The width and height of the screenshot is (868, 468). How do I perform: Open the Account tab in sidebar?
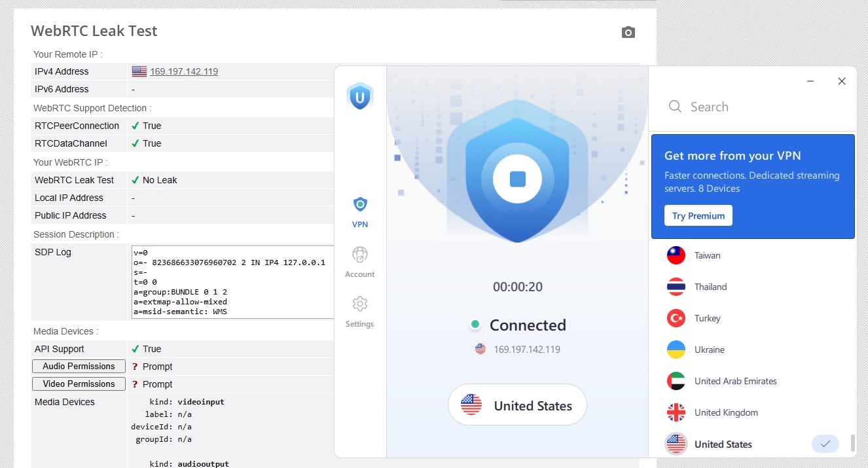point(360,262)
